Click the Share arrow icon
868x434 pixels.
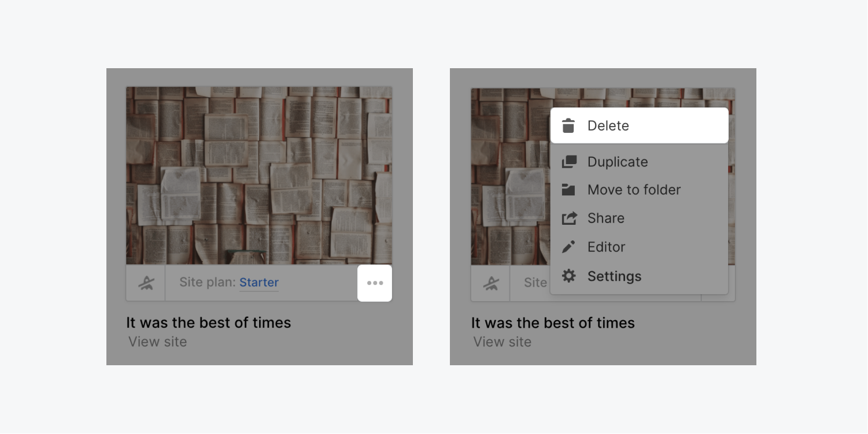(x=569, y=218)
